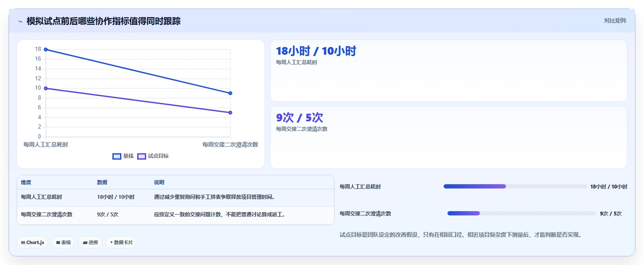Click the 对比矩阵 label in header
Viewport: 644px width, 265px height.
(x=615, y=21)
